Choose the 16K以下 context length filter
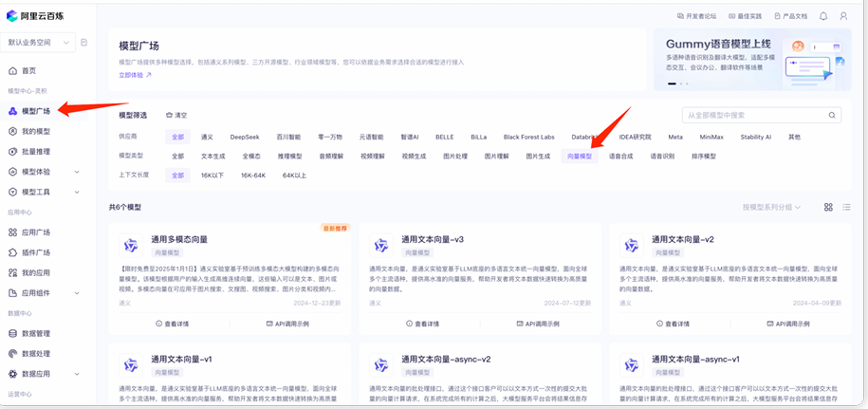 coord(213,175)
